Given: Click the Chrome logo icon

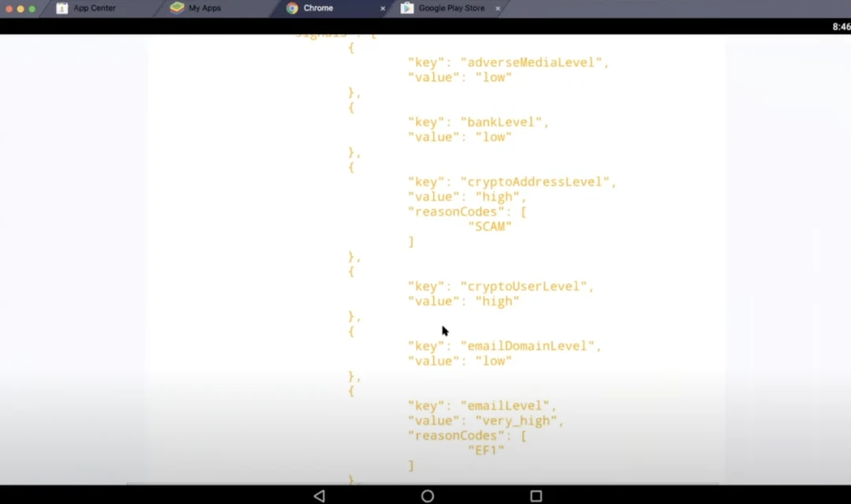Looking at the screenshot, I should 292,8.
